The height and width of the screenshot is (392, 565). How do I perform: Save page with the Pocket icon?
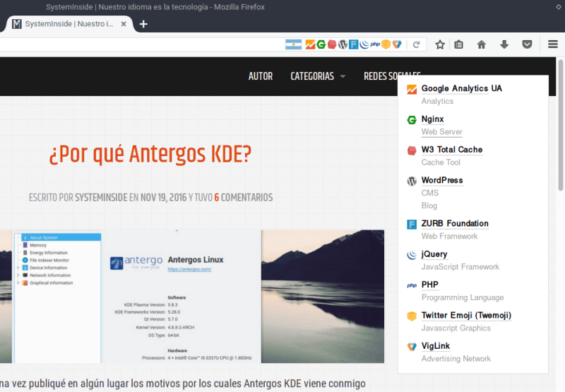(527, 44)
